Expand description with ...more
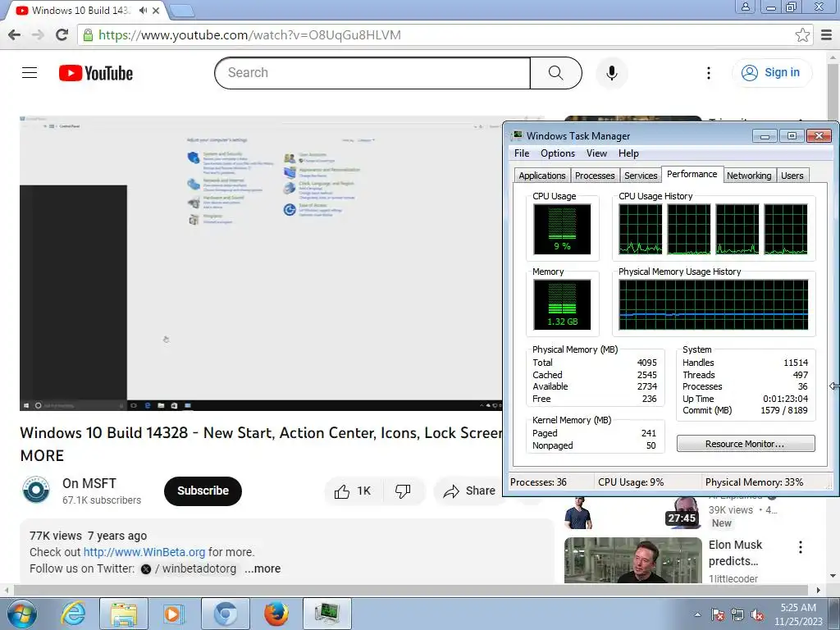The width and height of the screenshot is (840, 630). tap(262, 568)
